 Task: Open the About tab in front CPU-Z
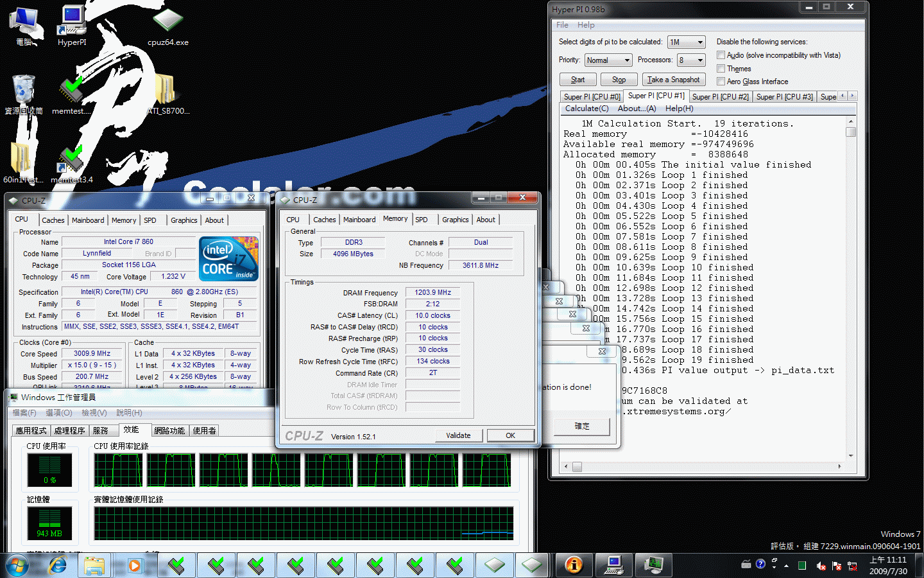(x=486, y=220)
